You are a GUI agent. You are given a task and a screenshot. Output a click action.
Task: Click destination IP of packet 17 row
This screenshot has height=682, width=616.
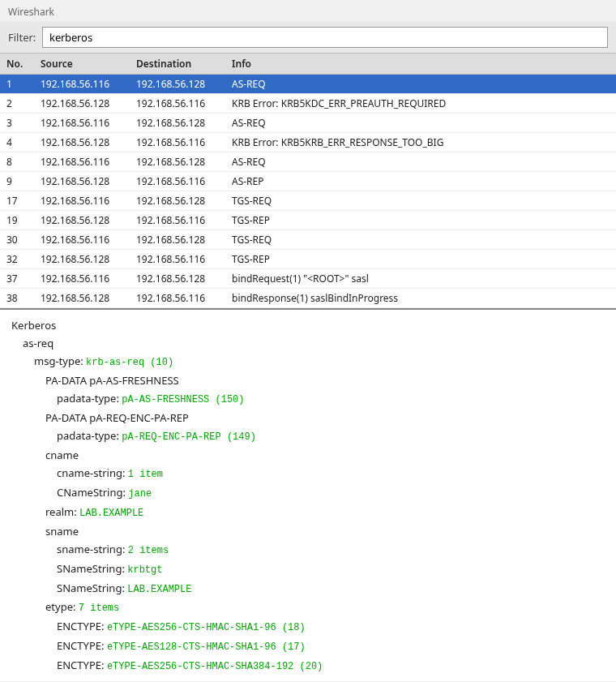pos(170,201)
